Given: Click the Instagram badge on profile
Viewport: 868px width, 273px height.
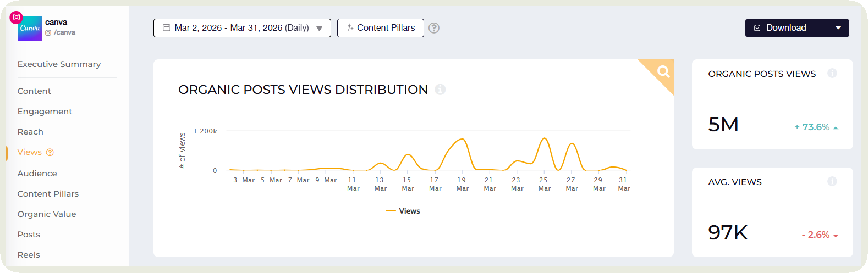Looking at the screenshot, I should 17,17.
